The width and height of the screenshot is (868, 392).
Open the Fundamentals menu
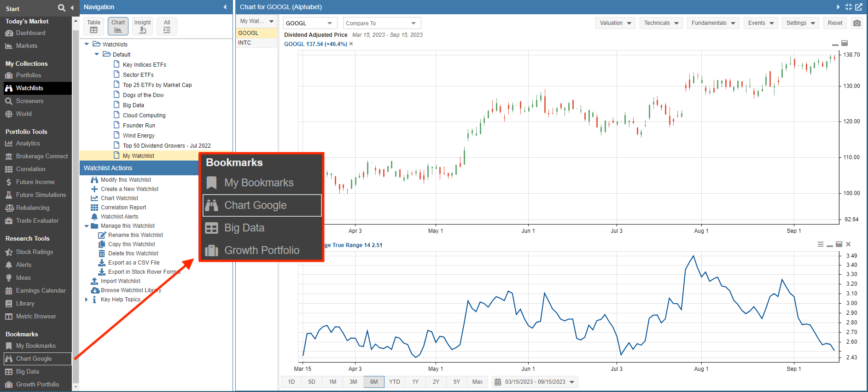(713, 23)
